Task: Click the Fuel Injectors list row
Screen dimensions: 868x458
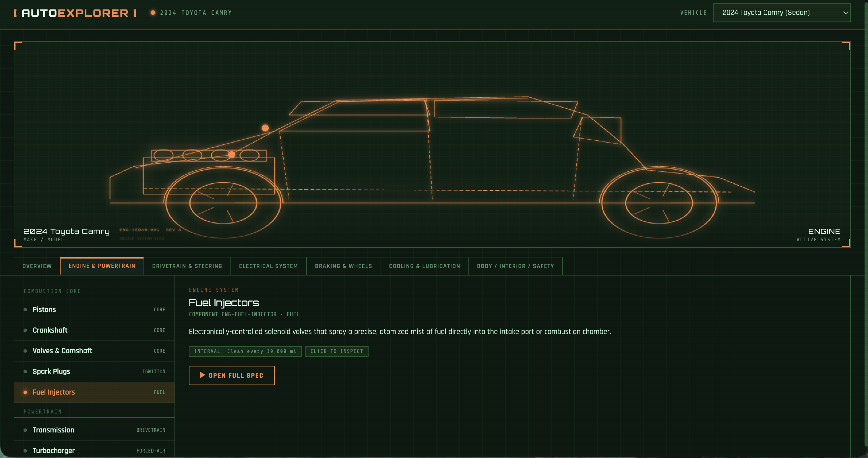Action: click(x=94, y=392)
